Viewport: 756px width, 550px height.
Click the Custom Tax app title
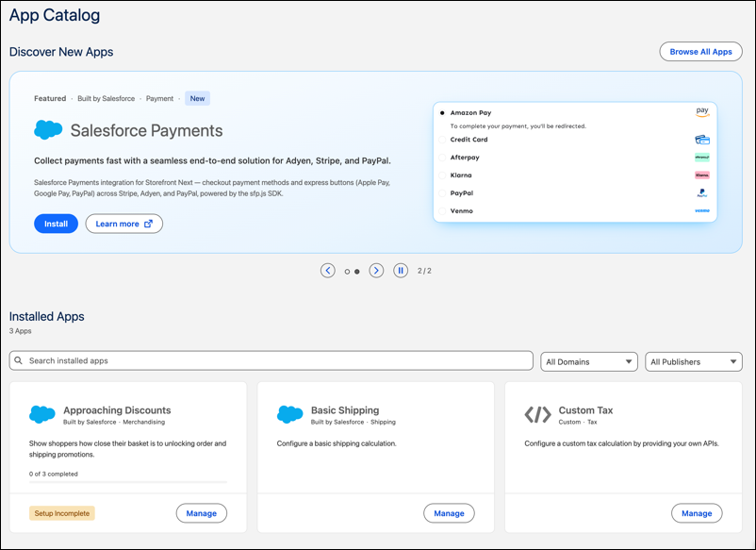coord(585,410)
